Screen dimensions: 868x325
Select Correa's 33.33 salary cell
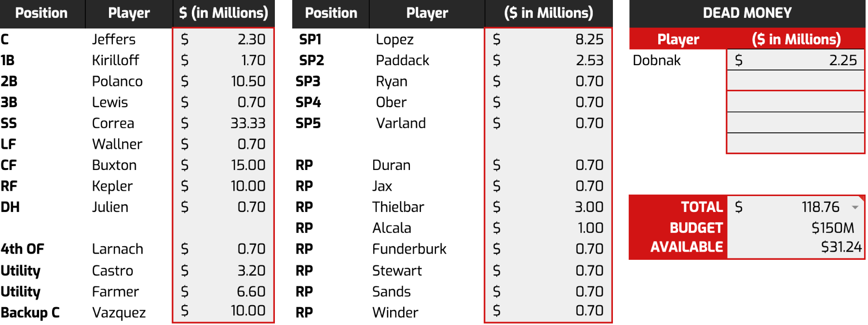point(223,123)
